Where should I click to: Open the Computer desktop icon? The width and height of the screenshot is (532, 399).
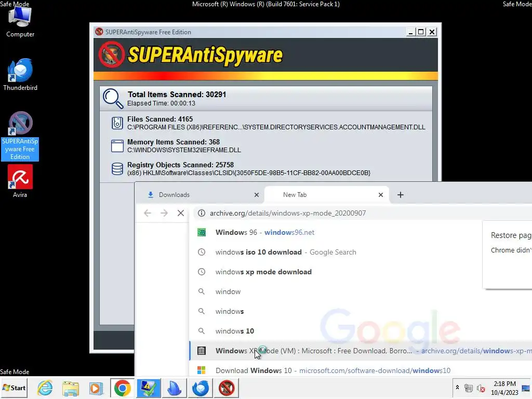pos(20,22)
